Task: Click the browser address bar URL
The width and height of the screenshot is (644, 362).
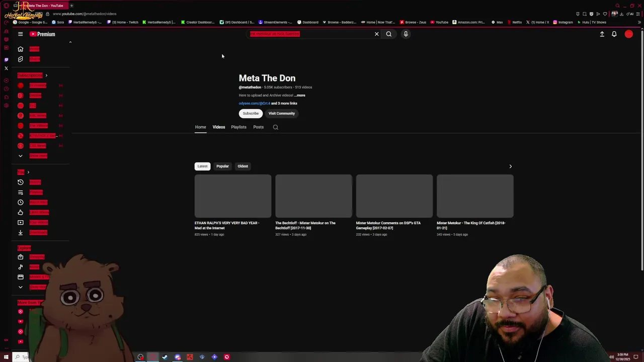Action: [x=85, y=14]
